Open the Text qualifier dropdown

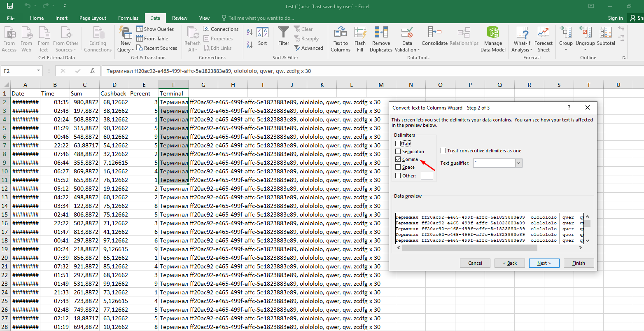[518, 163]
